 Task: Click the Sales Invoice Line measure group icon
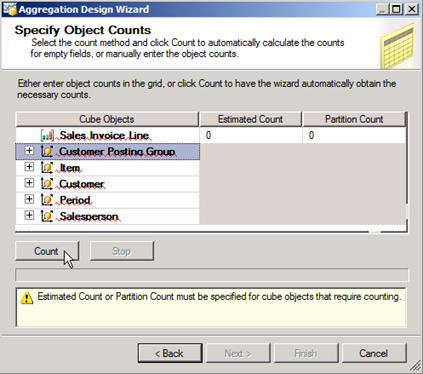coord(47,135)
